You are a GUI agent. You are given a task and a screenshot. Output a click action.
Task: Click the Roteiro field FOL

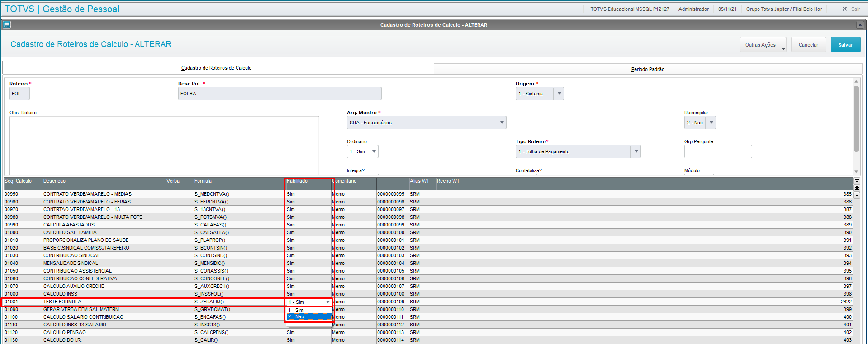[x=19, y=94]
